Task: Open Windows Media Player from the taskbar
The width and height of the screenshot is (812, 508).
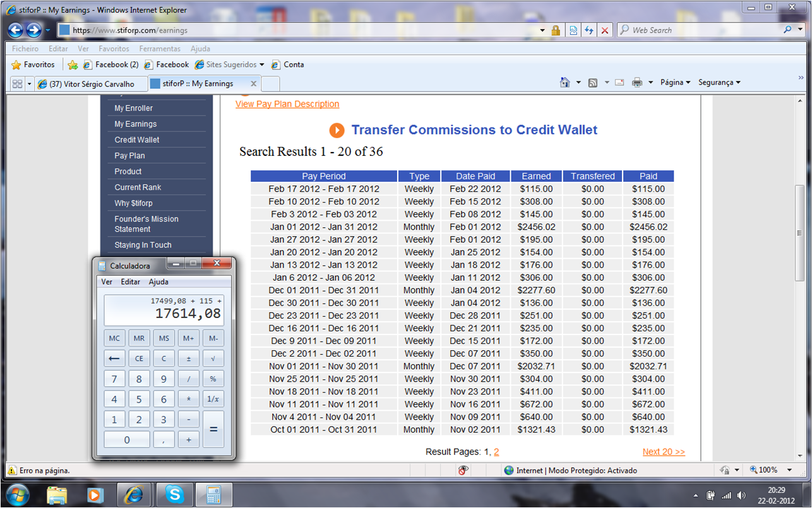Action: click(x=95, y=495)
